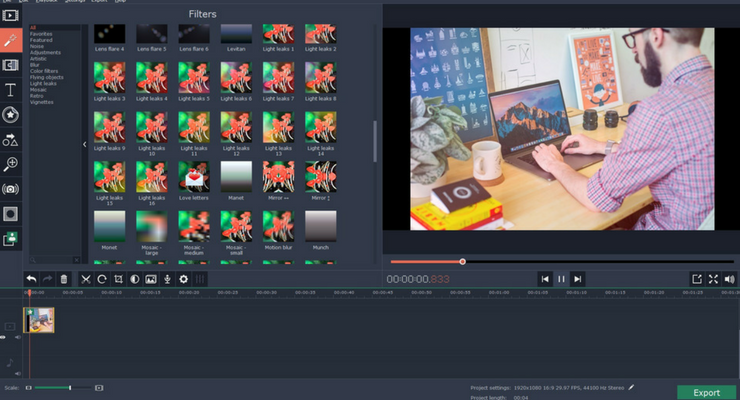Viewport: 740px width, 400px height.
Task: Step to next frame
Action: click(578, 279)
